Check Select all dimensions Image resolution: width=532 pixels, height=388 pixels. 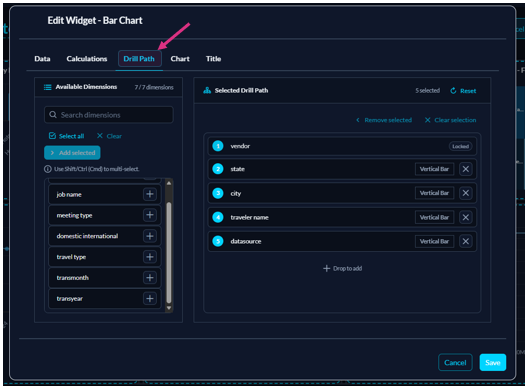(66, 136)
